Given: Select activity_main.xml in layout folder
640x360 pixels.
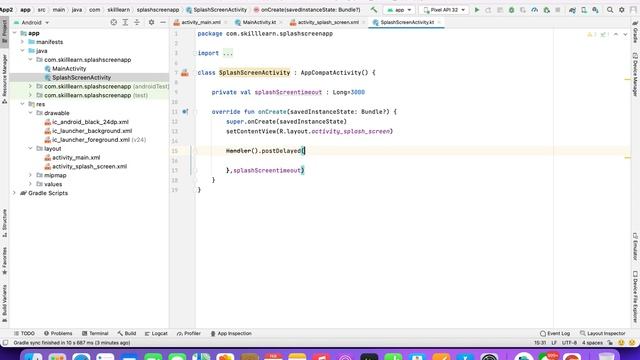Looking at the screenshot, I should click(72, 158).
